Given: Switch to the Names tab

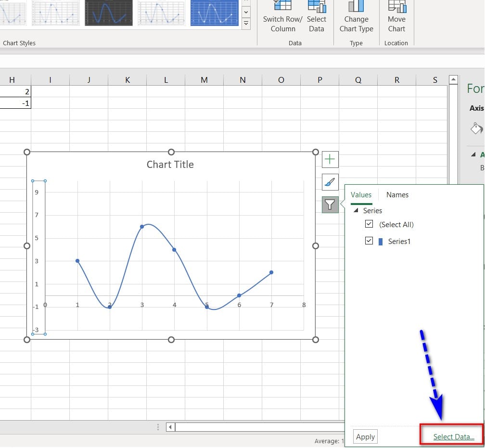Looking at the screenshot, I should coord(397,195).
